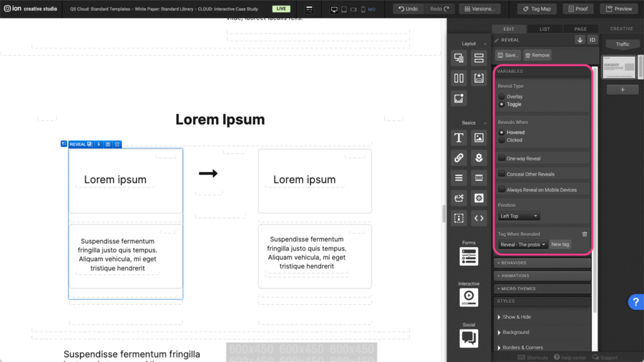Screen dimensions: 644x362
Task: Set Reveals When to Clicked
Action: 502,140
